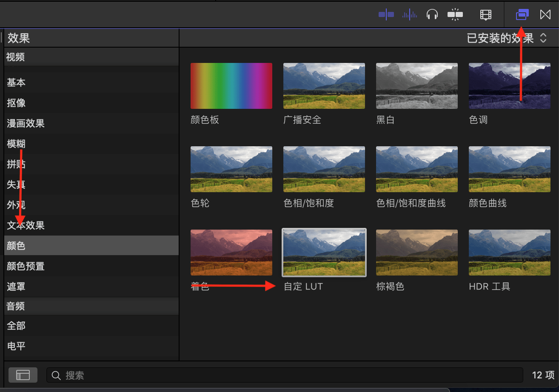This screenshot has height=392, width=559.
Task: Enable solo with the headphones icon
Action: click(432, 15)
